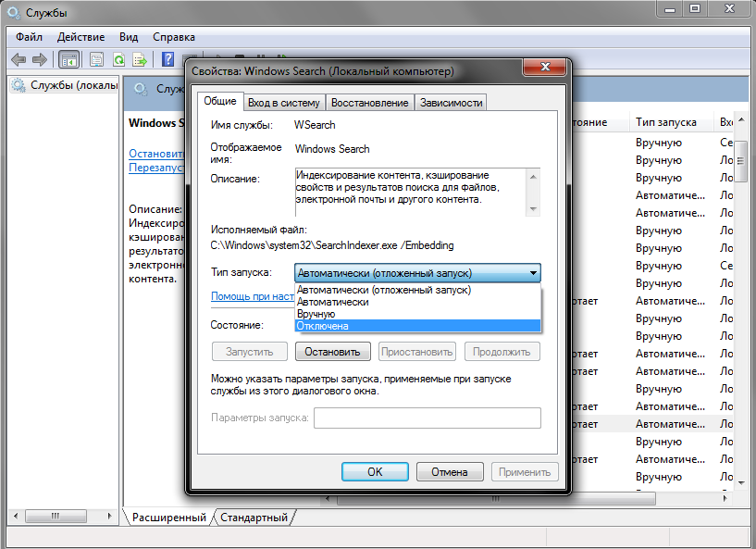Click the Отмена button
This screenshot has width=756, height=549.
tap(450, 472)
